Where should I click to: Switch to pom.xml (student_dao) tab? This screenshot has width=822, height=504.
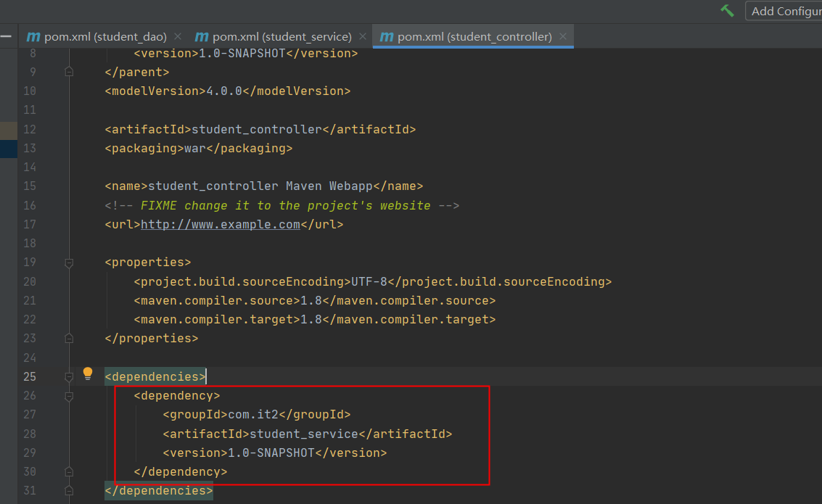tap(105, 37)
